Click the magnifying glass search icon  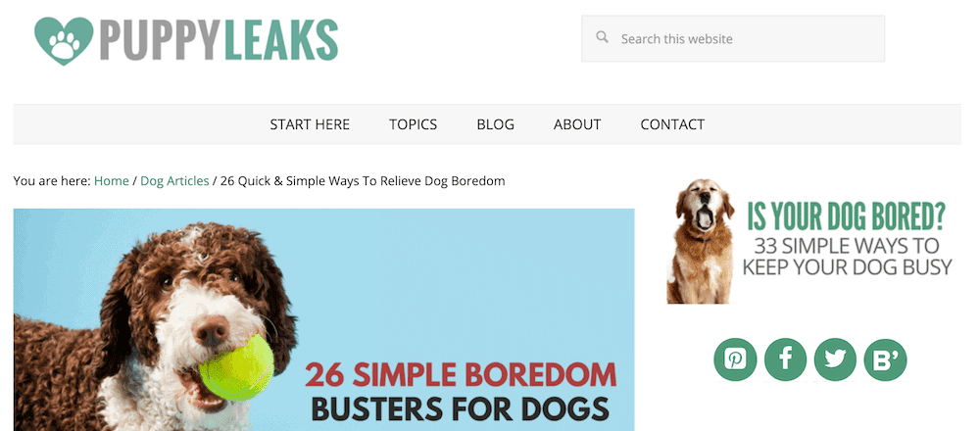(x=602, y=37)
